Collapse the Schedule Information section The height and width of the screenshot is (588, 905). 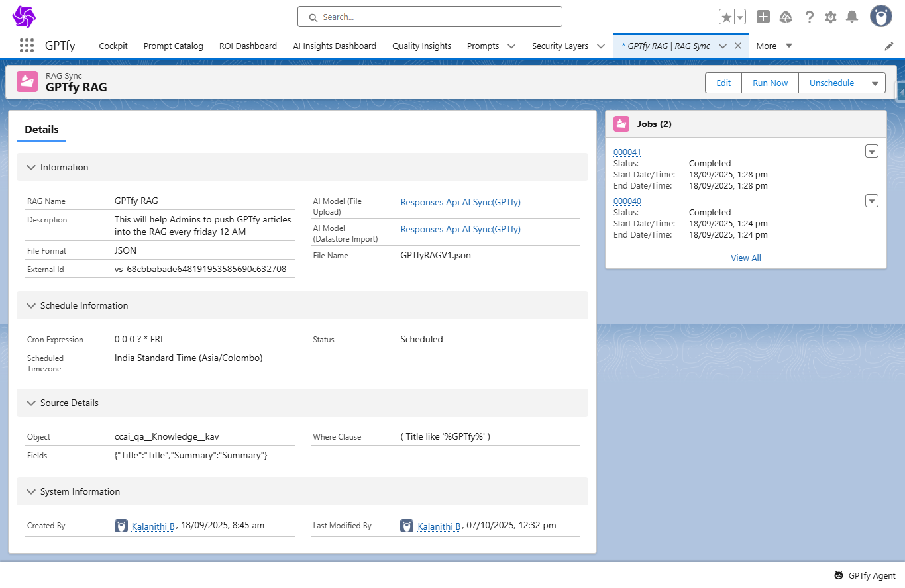(x=31, y=305)
